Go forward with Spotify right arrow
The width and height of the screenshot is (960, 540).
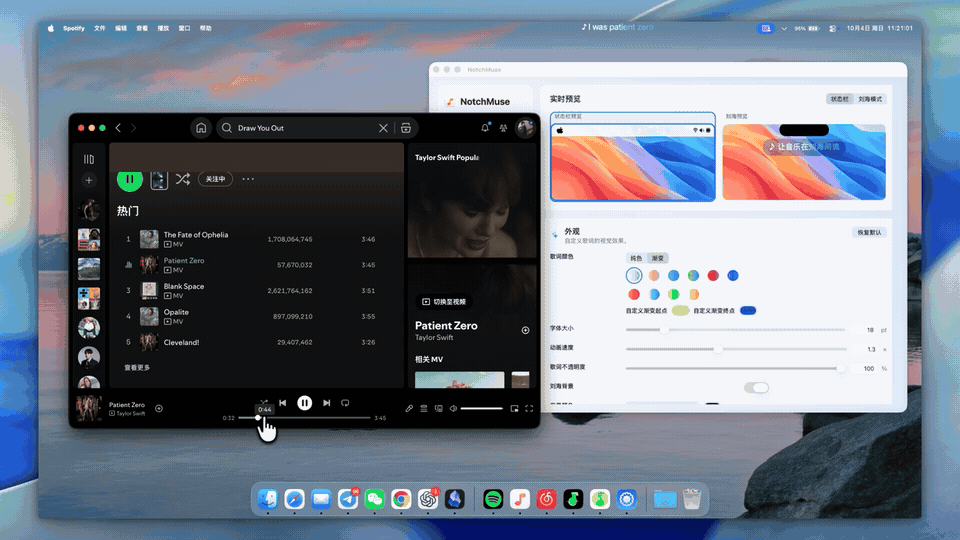tap(133, 128)
